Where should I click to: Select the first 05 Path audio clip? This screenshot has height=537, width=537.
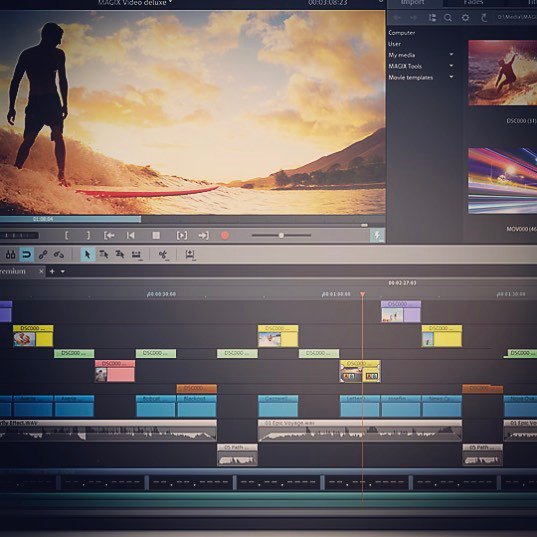click(237, 455)
